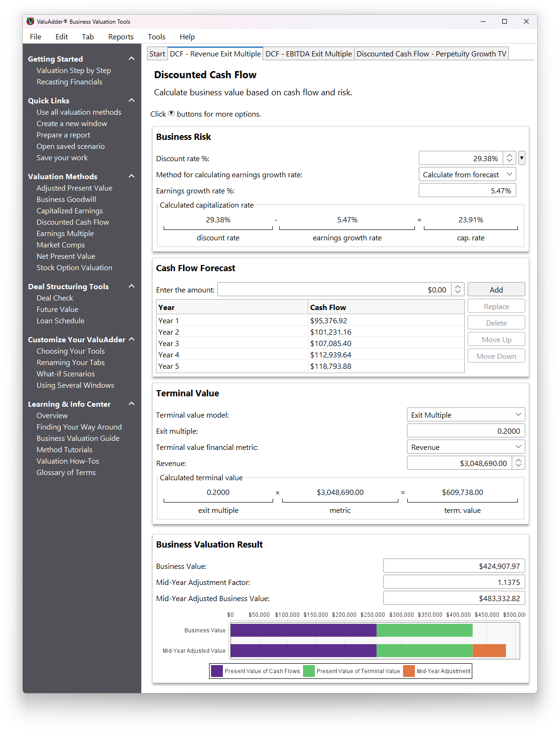Click the Replace button

[496, 306]
